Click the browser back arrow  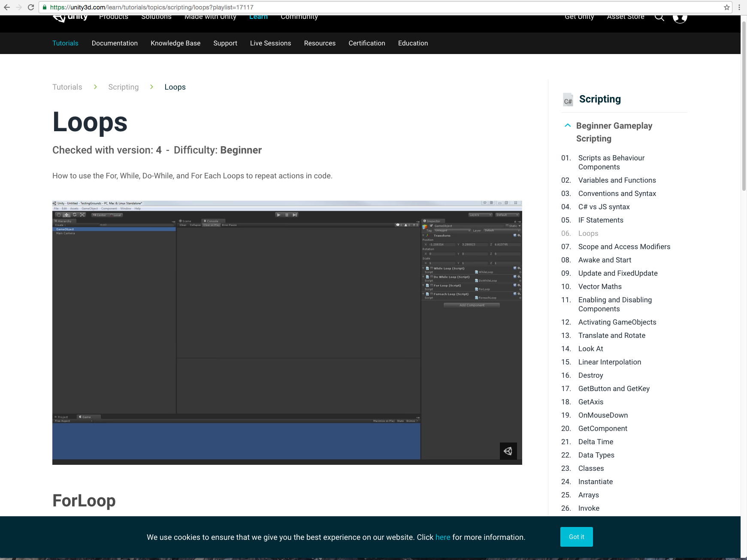coord(7,7)
